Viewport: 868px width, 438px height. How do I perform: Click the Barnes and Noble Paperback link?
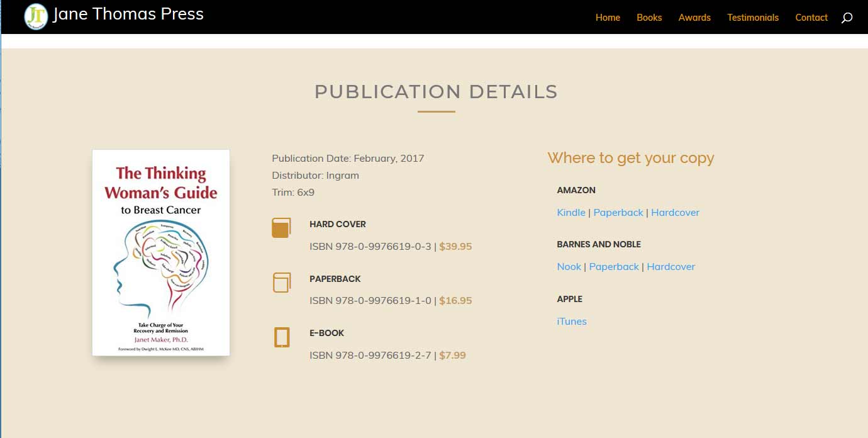[x=613, y=267]
